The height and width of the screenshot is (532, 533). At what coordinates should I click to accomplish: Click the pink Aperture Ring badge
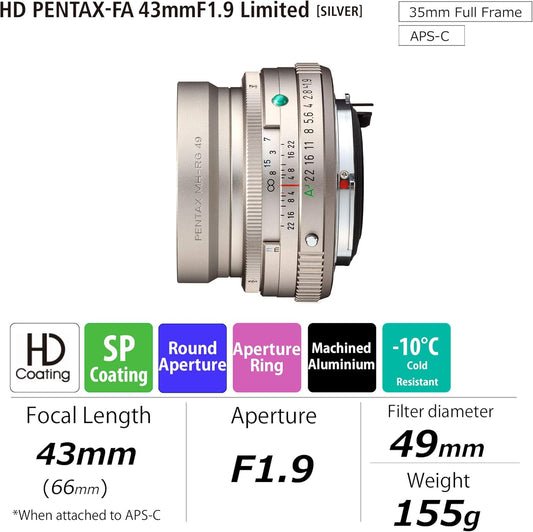pyautogui.click(x=267, y=358)
